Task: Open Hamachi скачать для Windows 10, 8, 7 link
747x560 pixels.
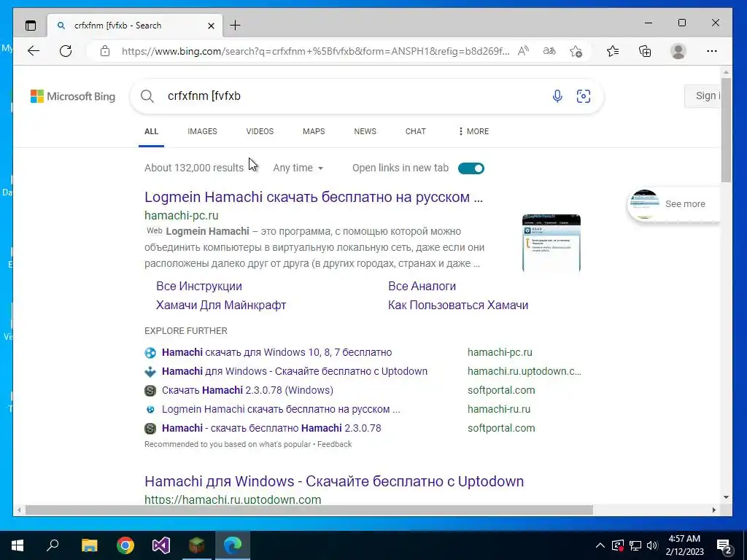Action: (x=276, y=352)
